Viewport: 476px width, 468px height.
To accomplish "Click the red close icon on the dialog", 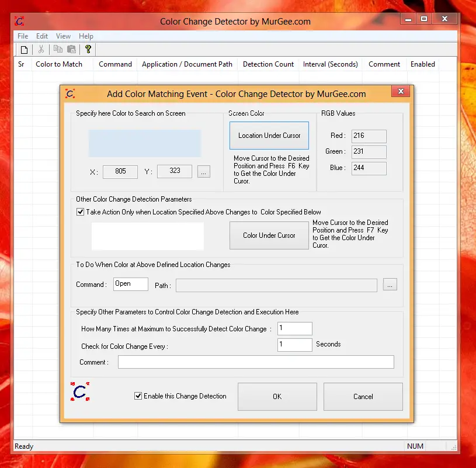I will point(400,91).
